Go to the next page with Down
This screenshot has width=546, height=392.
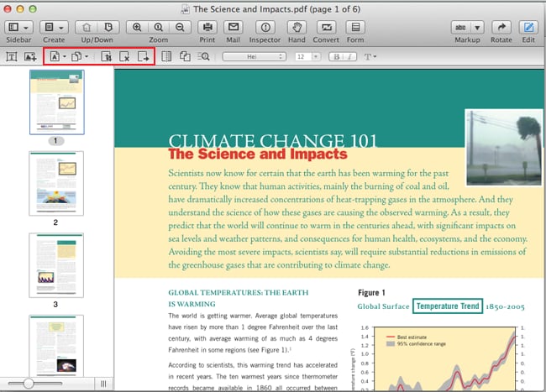point(108,27)
